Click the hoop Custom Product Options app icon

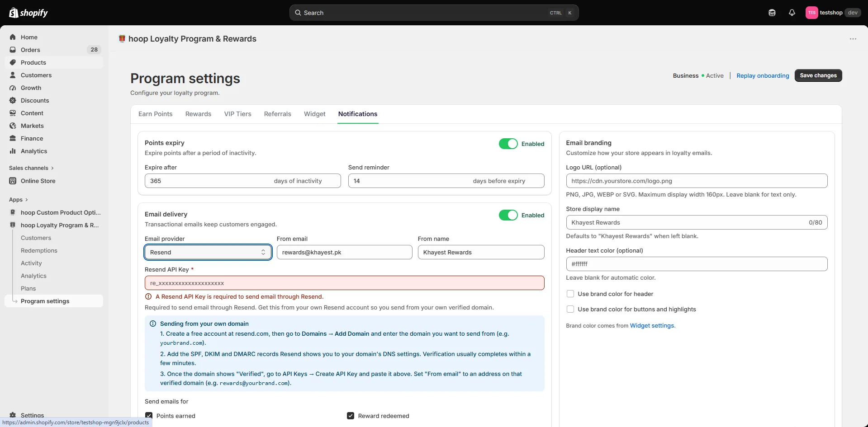coord(13,212)
